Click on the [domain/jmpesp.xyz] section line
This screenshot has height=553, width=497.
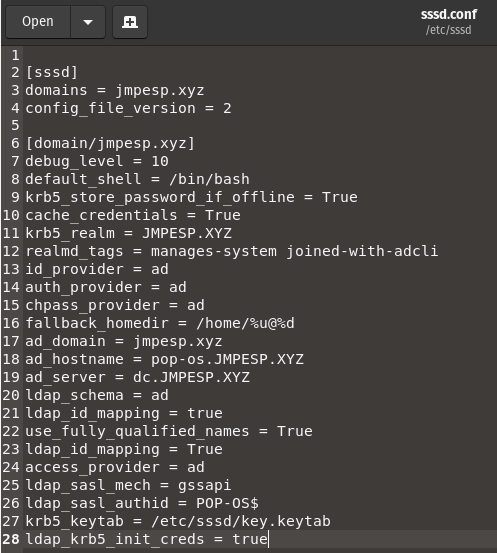click(x=110, y=144)
